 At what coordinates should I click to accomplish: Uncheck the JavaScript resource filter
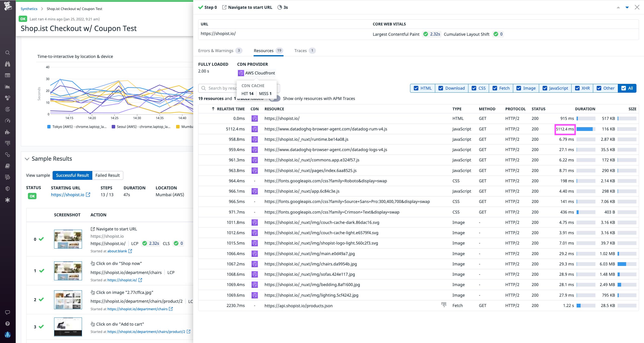[545, 88]
